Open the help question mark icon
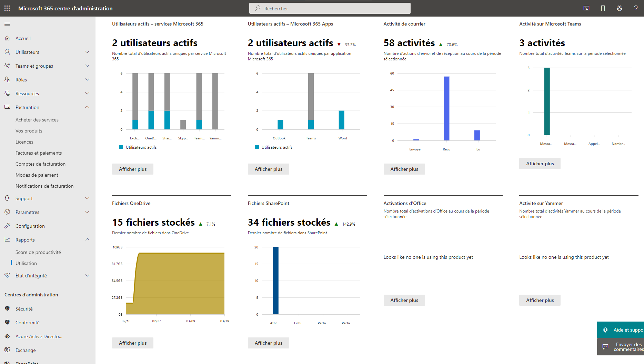The width and height of the screenshot is (644, 364). point(636,8)
